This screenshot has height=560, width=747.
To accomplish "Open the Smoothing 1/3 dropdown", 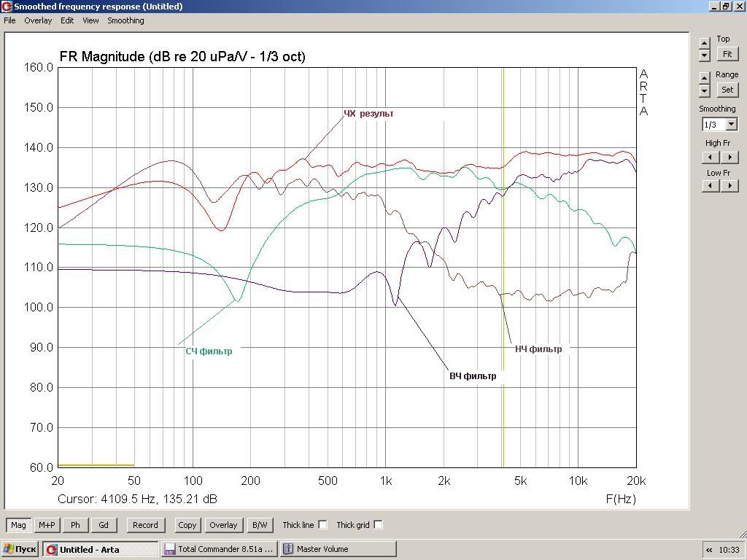I will (x=732, y=125).
